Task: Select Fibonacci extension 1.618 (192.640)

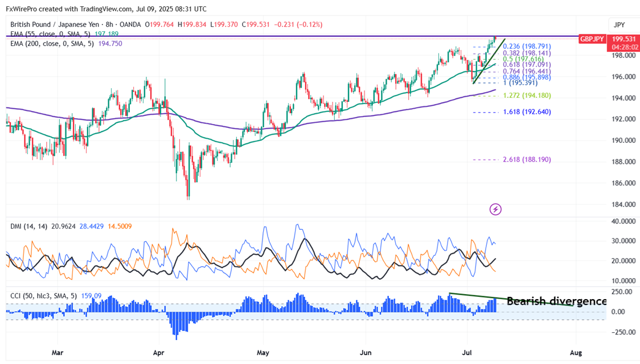Action: coord(527,112)
